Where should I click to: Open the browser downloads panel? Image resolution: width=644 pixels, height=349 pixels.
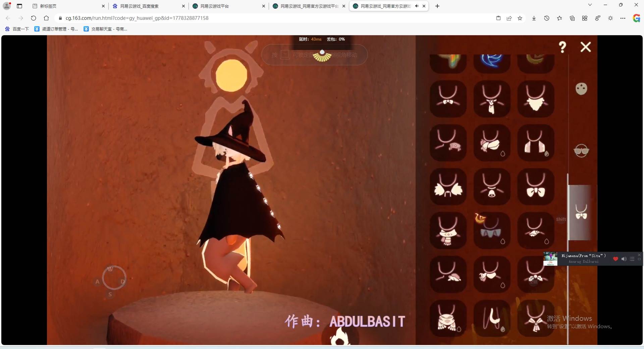click(534, 18)
